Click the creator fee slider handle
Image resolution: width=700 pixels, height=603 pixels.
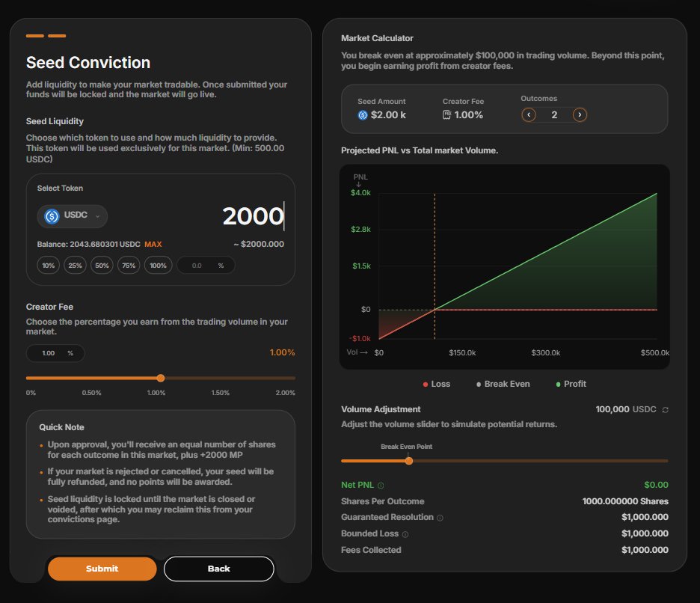pos(161,379)
